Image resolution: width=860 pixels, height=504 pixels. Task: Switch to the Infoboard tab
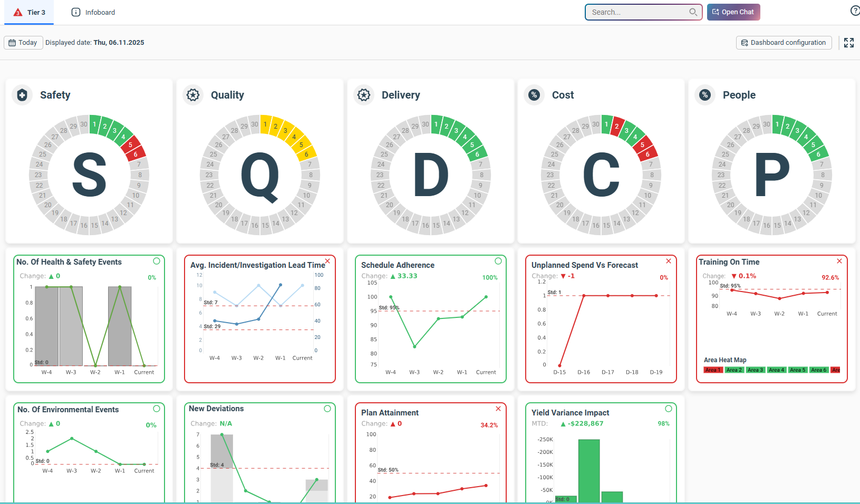[93, 12]
